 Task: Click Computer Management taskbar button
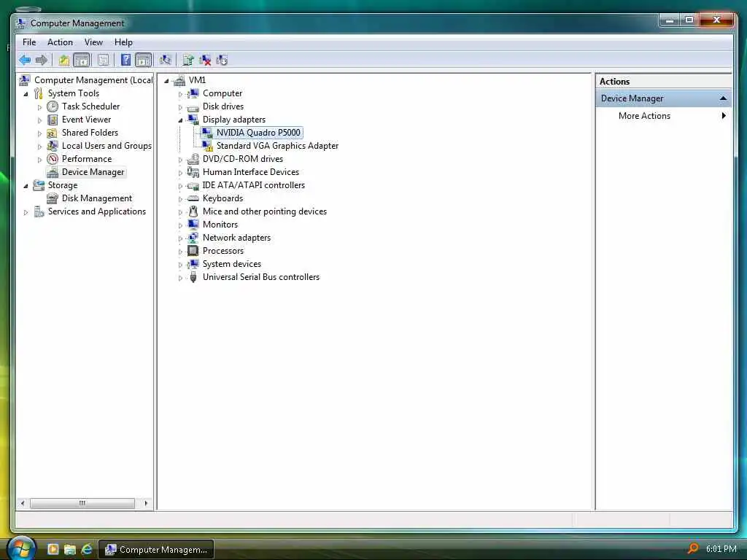point(156,549)
